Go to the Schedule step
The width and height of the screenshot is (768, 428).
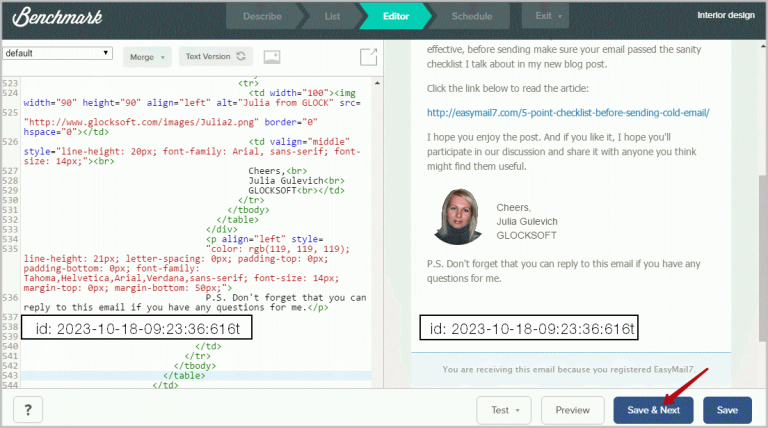[x=471, y=16]
